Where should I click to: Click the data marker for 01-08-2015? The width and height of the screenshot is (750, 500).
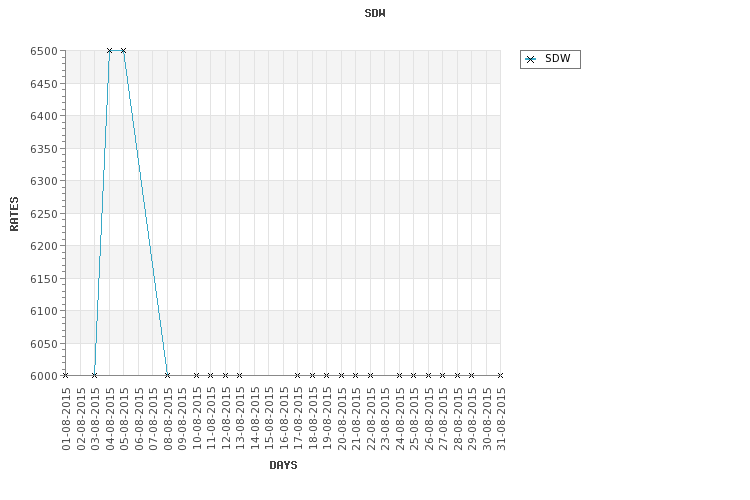(x=65, y=375)
